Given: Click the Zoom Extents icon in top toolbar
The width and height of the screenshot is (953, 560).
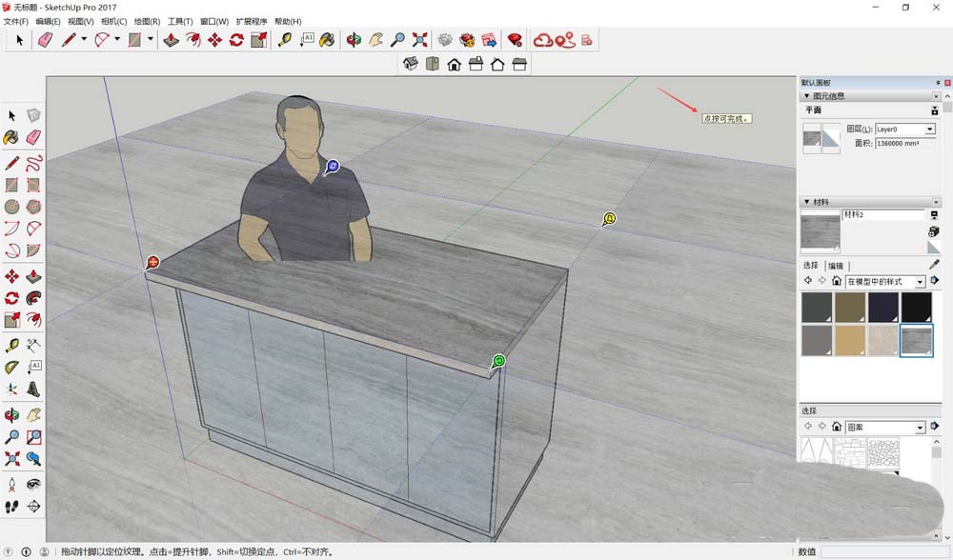Looking at the screenshot, I should pos(420,40).
